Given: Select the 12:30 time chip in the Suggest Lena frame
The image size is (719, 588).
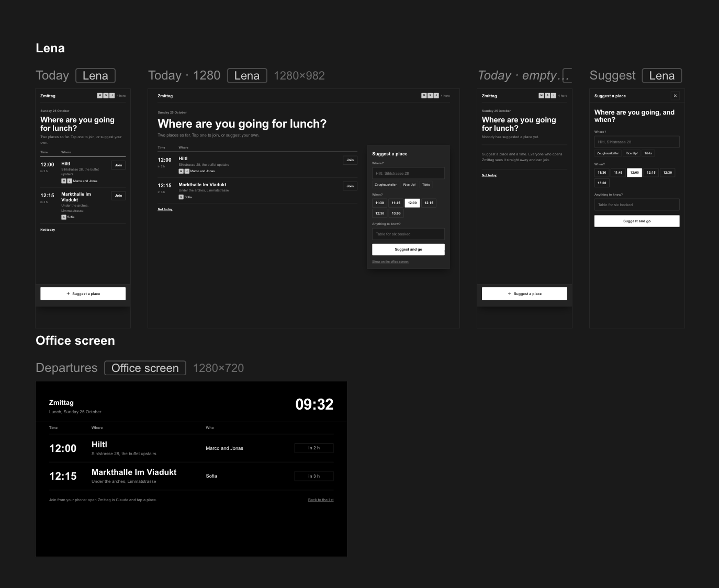Looking at the screenshot, I should pyautogui.click(x=667, y=173).
